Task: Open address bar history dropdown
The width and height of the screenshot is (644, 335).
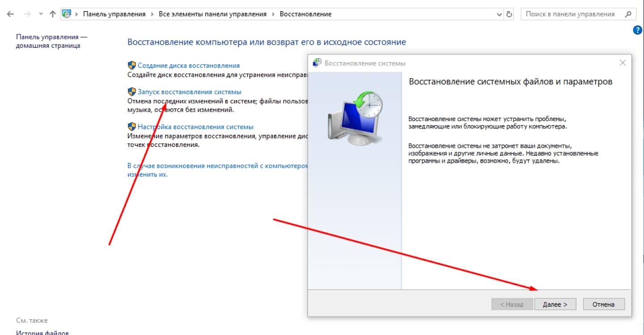Action: [500, 14]
